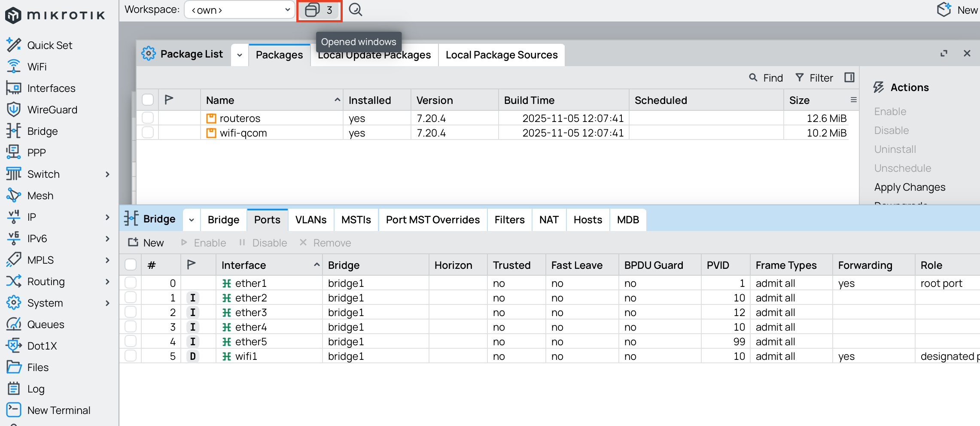Launch New Terminal from sidebar
Screen dimensions: 980x426
point(59,410)
